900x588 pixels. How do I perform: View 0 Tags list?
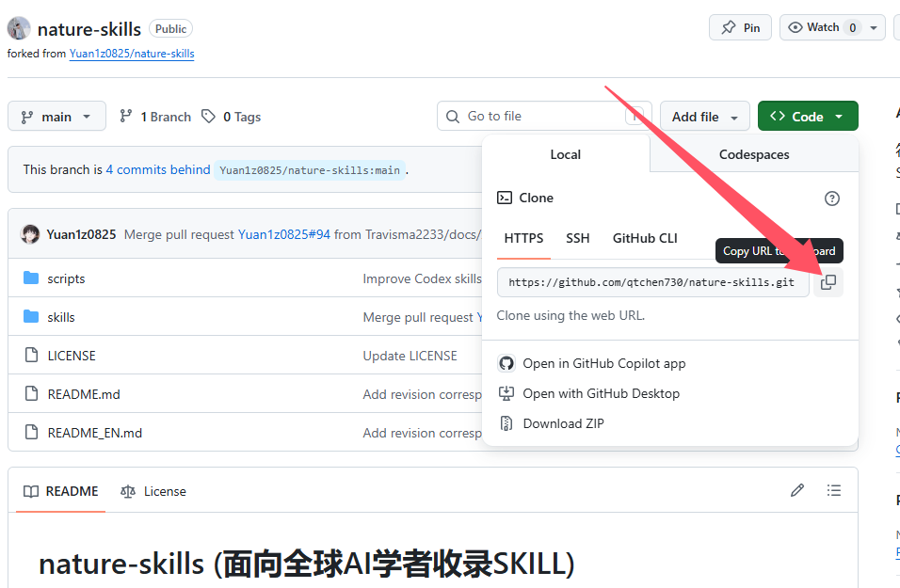[x=232, y=117]
